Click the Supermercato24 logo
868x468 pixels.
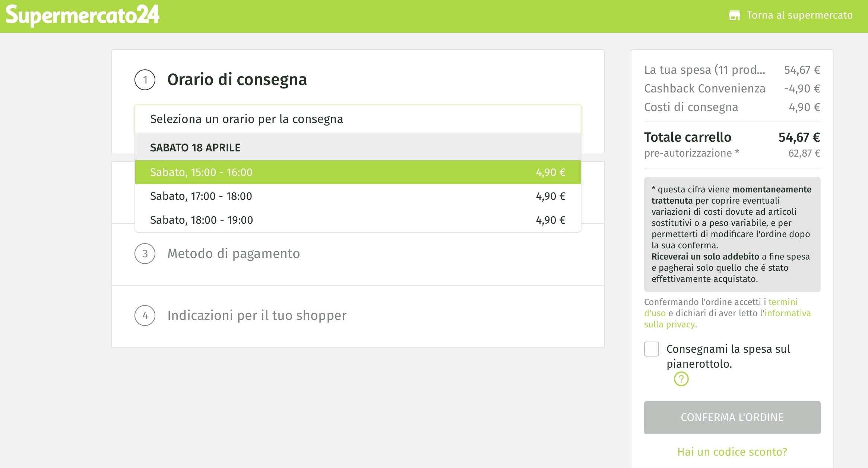pos(82,15)
